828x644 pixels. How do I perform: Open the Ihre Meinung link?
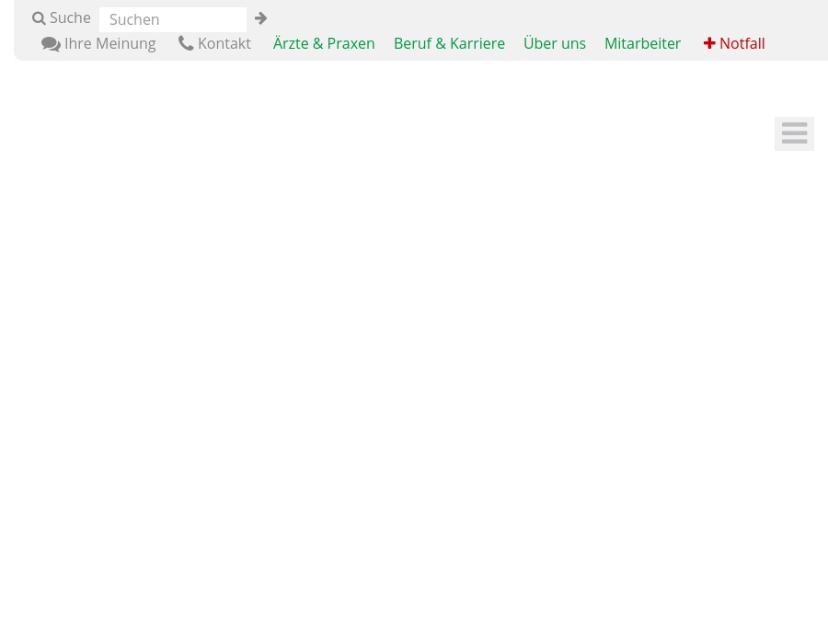pos(109,43)
